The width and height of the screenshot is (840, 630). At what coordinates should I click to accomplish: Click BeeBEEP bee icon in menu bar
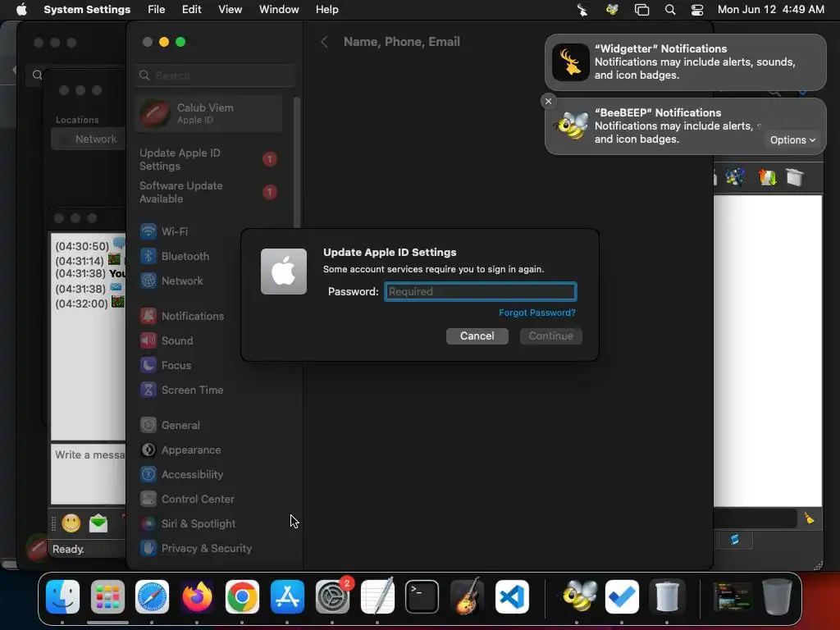(612, 10)
